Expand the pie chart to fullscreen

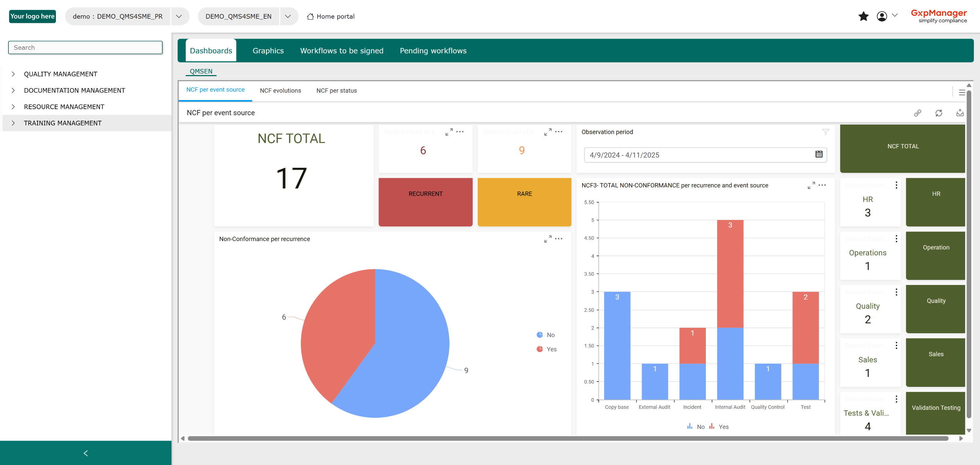coord(548,239)
